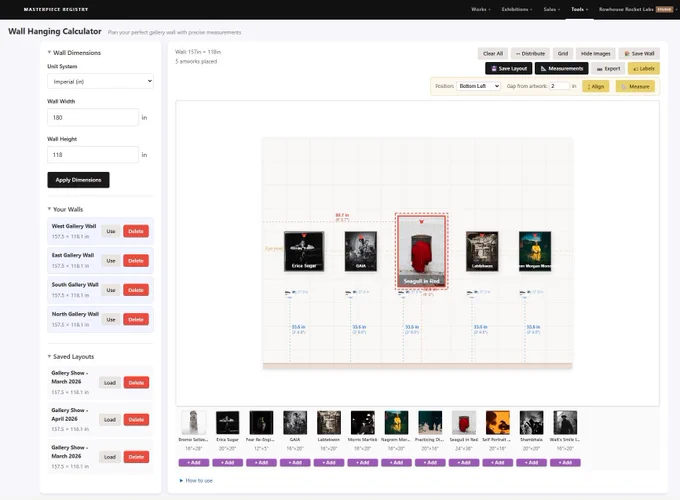680x500 pixels.
Task: Use the West Gallery Wall
Action: point(111,231)
